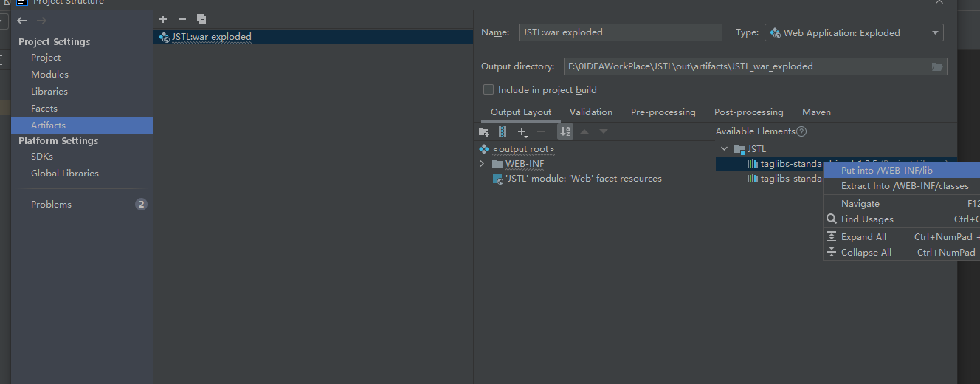This screenshot has height=384, width=980.
Task: Open the artifact Type dropdown
Action: coord(855,32)
